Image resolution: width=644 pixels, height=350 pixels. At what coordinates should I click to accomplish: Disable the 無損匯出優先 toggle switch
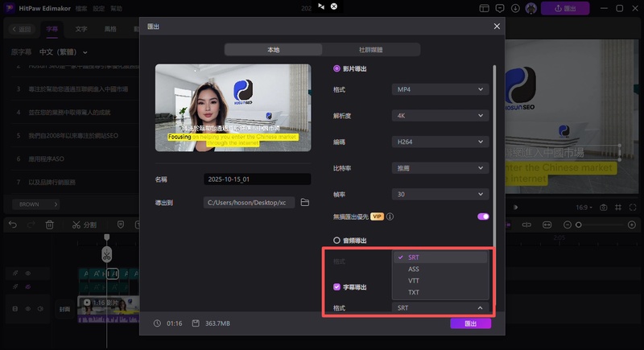[483, 216]
